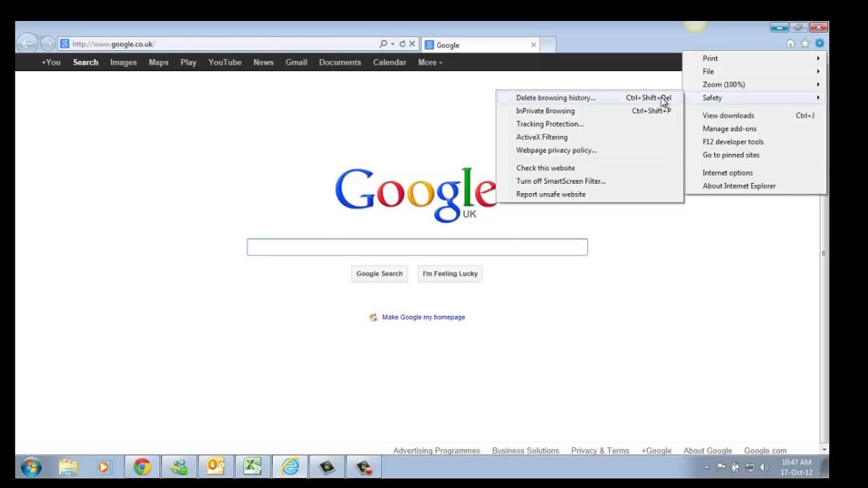
Task: Open Internet options
Action: pos(755,173)
